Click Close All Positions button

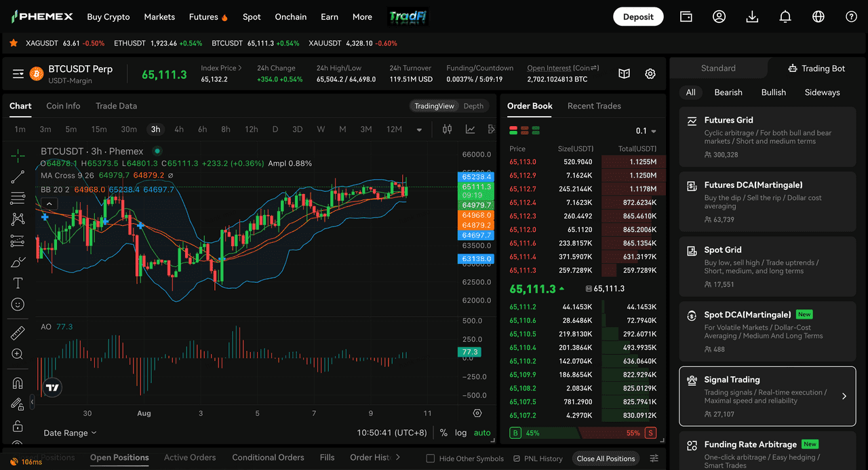(606, 458)
